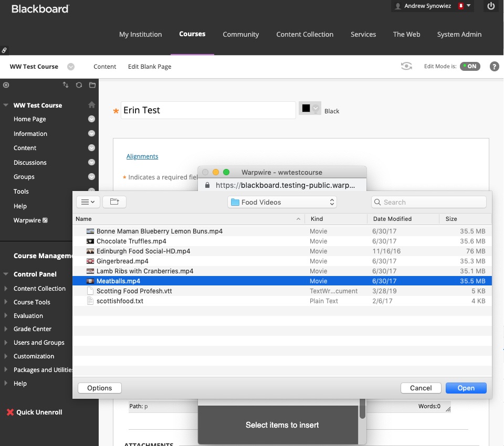Click the Cancel button in file dialog

pyautogui.click(x=421, y=388)
